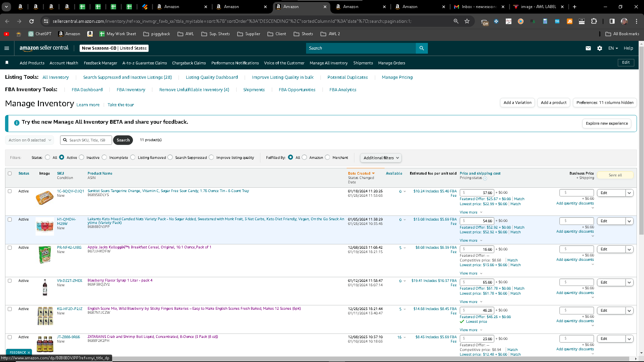Image resolution: width=644 pixels, height=362 pixels.
Task: Open the FBA Dashboard link
Action: tap(87, 90)
